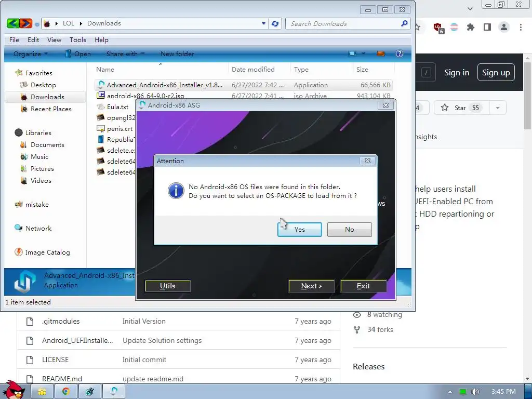Select Libraries in navigation pane
The width and height of the screenshot is (532, 399).
point(38,132)
